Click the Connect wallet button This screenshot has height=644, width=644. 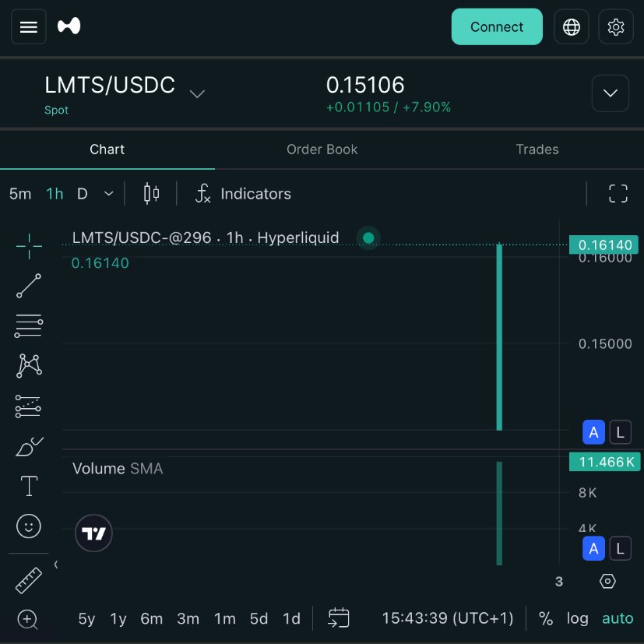(x=497, y=26)
